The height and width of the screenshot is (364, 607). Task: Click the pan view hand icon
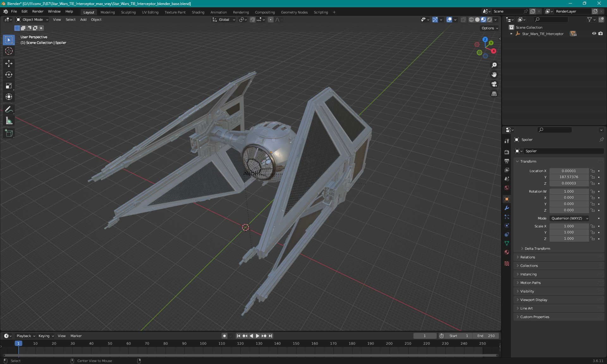[494, 75]
